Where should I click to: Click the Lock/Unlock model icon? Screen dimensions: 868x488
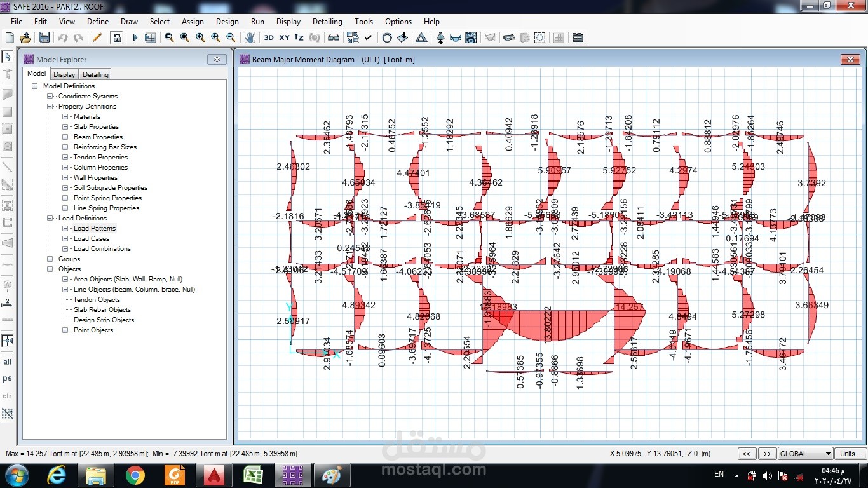(116, 38)
